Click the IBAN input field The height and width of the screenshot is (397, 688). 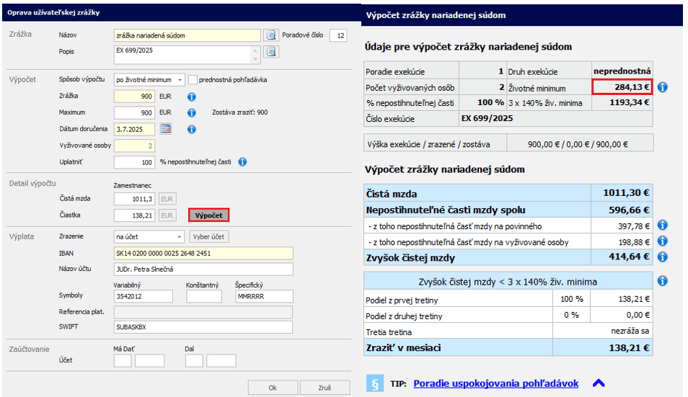pos(204,253)
